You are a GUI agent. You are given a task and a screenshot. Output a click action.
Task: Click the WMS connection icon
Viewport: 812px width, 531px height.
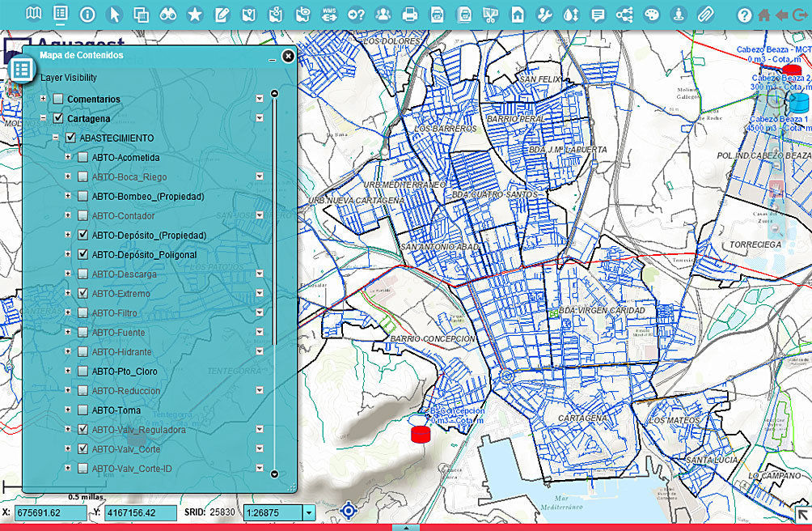329,15
